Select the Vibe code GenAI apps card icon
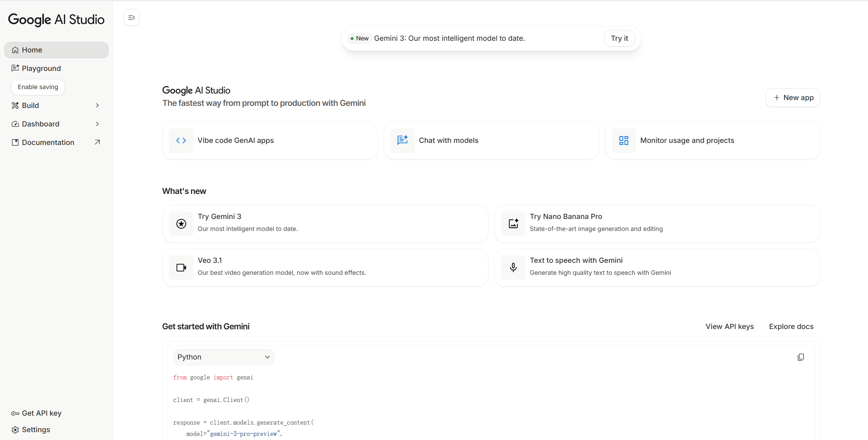 click(x=181, y=140)
